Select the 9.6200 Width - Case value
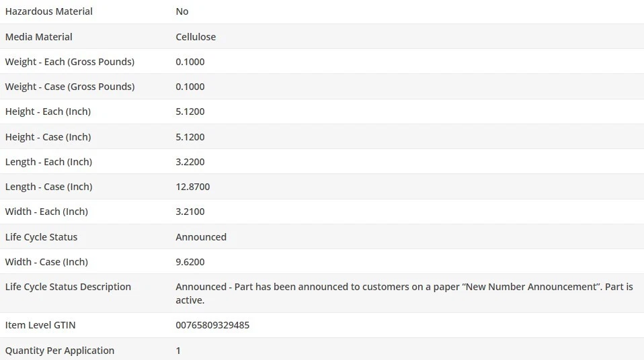Image resolution: width=644 pixels, height=360 pixels. [x=190, y=262]
